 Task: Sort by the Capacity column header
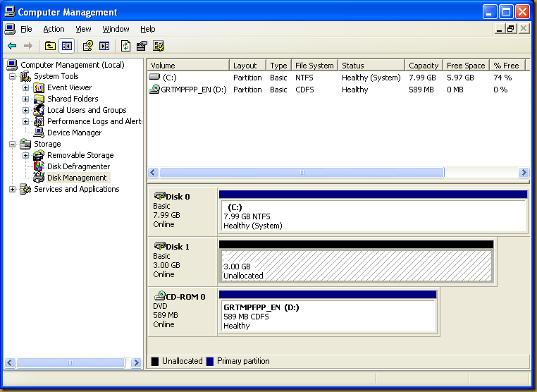[x=423, y=66]
